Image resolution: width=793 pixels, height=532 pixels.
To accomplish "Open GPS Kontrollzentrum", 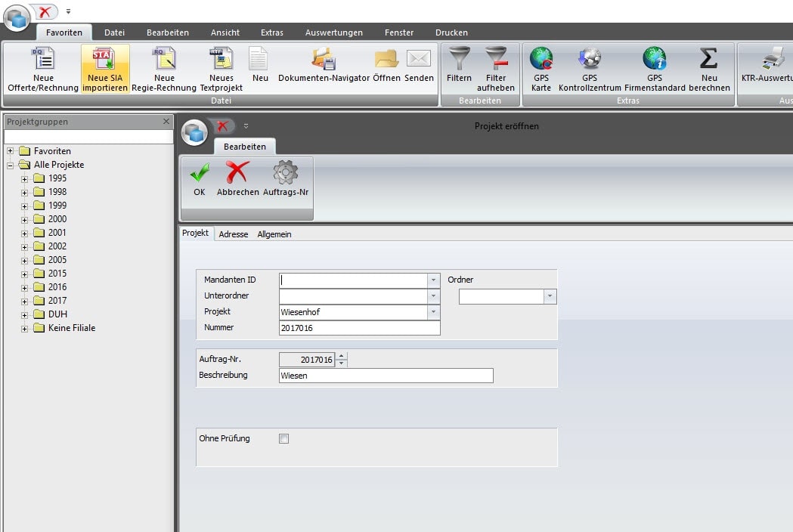I will pyautogui.click(x=590, y=70).
